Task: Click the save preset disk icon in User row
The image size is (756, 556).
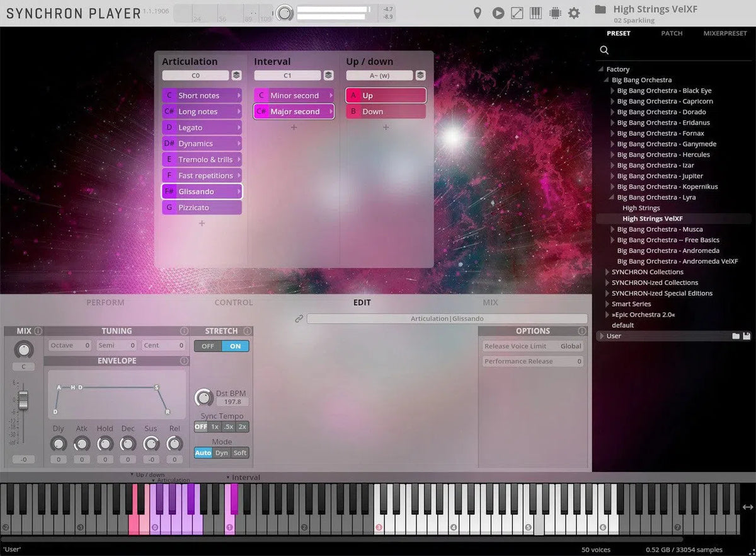Action: point(747,336)
